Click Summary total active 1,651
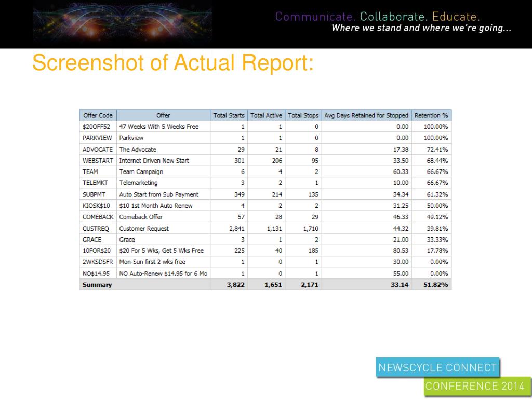 pyautogui.click(x=273, y=285)
